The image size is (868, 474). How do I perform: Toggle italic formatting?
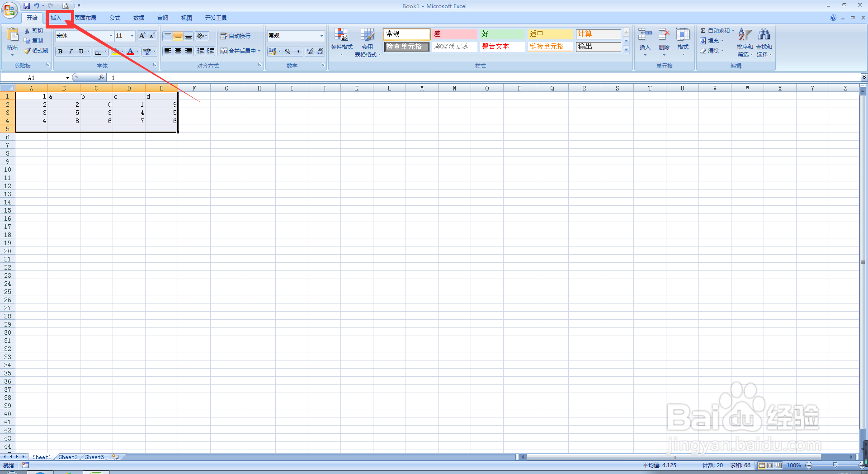pos(71,52)
